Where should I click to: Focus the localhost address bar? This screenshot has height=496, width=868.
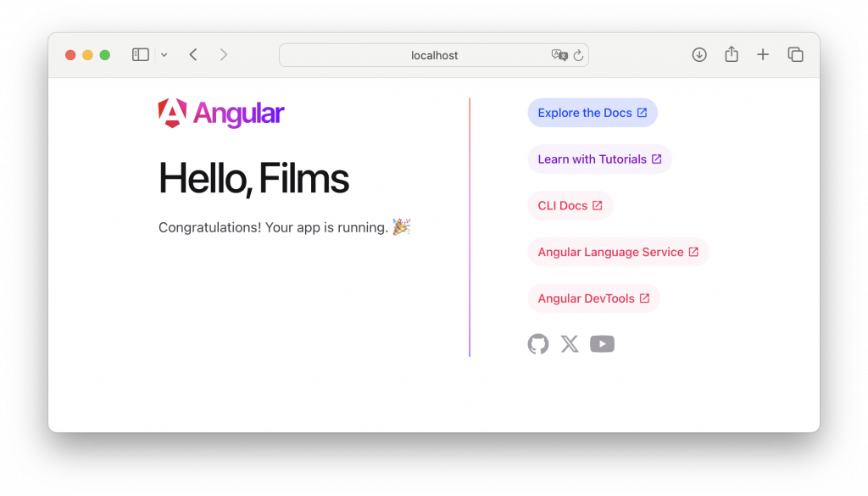pos(434,55)
